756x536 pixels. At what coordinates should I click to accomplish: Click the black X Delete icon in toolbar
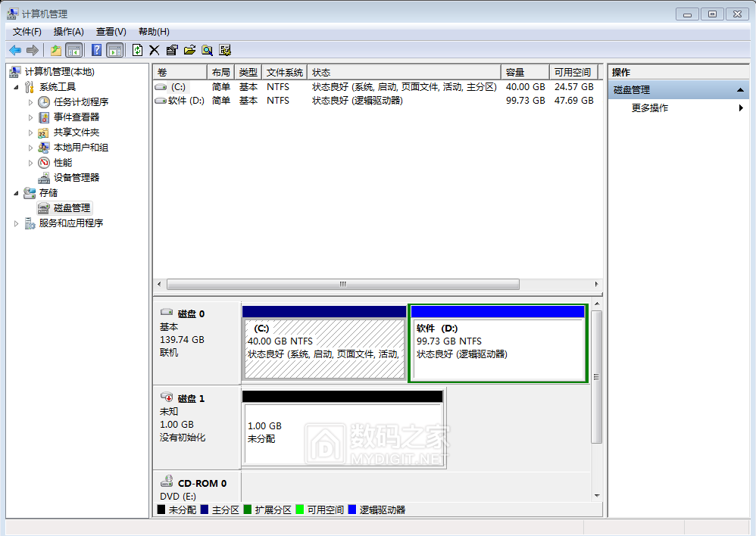point(154,50)
